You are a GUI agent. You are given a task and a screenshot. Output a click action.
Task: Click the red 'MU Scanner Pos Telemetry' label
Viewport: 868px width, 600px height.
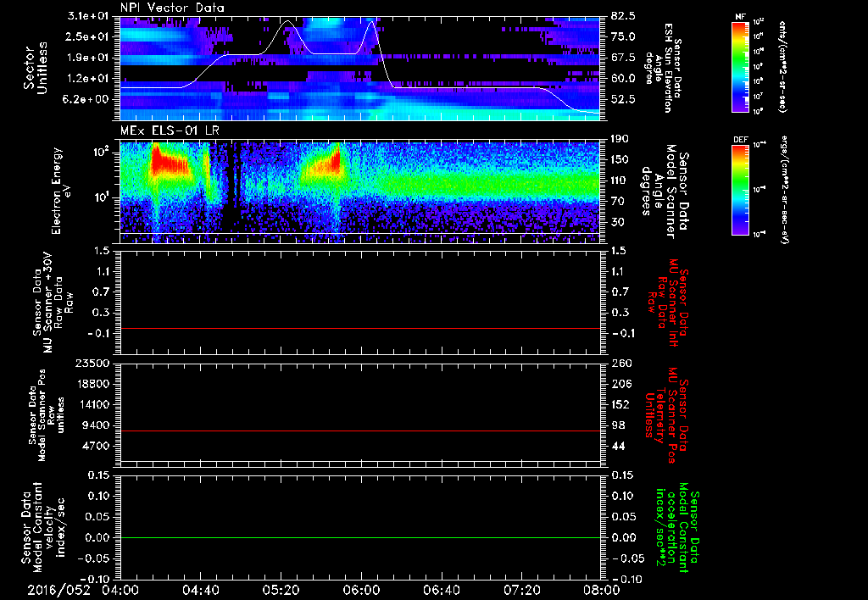click(666, 415)
